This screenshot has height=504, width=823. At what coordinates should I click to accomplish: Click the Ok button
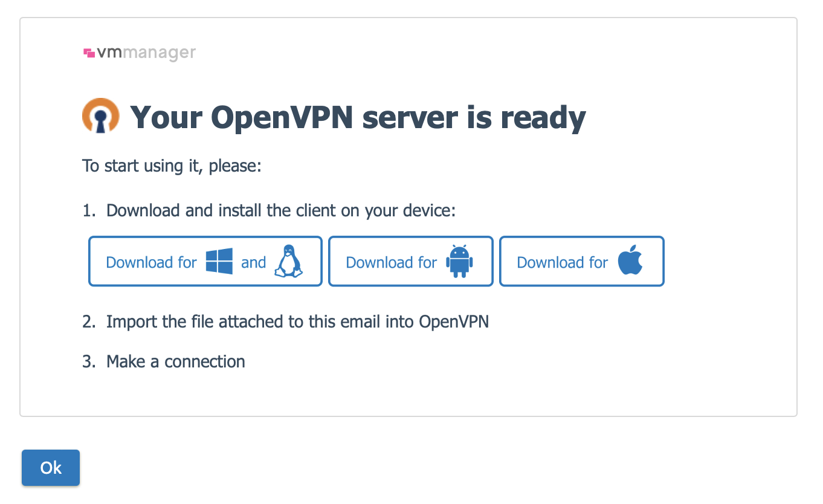51,468
